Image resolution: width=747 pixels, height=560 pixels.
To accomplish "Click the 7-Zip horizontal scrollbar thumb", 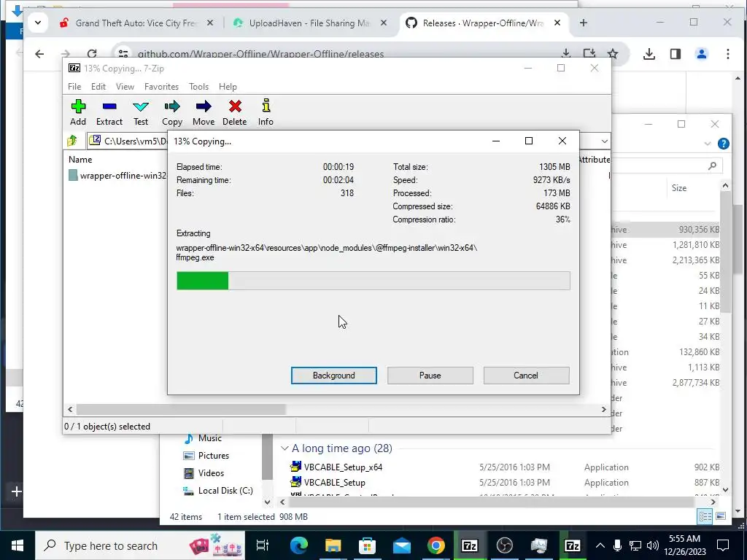I will point(181,409).
